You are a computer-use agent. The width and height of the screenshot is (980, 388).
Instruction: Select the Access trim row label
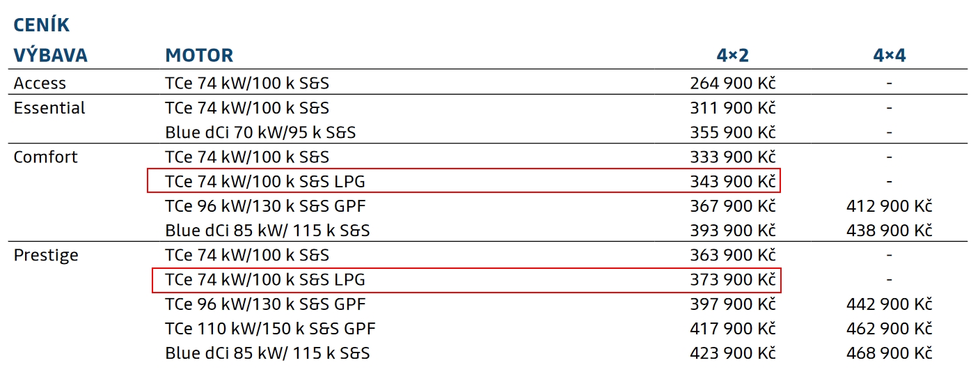coord(40,84)
